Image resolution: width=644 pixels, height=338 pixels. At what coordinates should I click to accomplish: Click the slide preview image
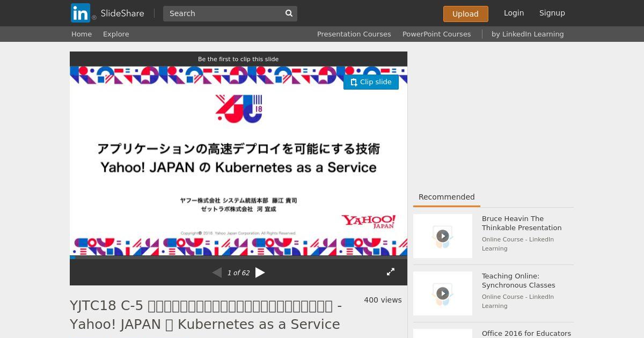coord(238,161)
